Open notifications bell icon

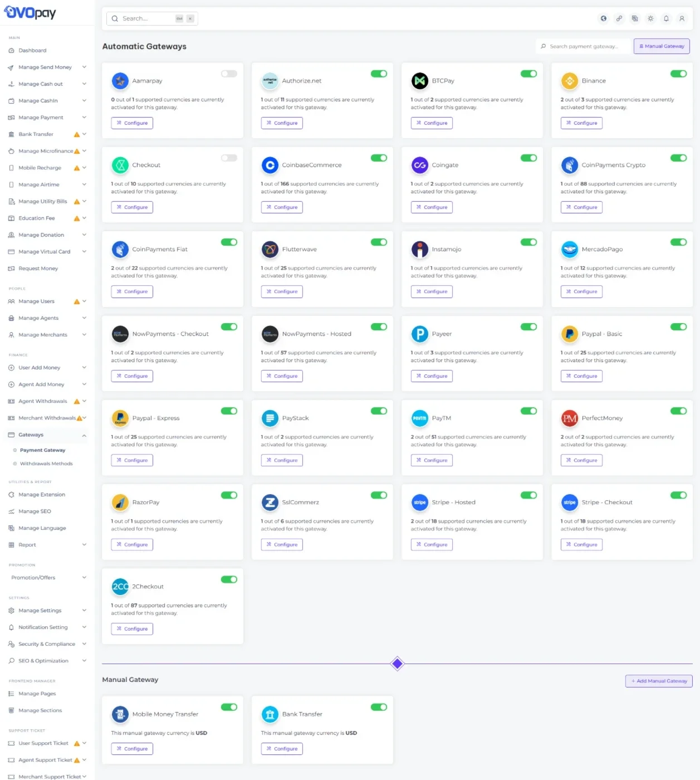coord(666,18)
